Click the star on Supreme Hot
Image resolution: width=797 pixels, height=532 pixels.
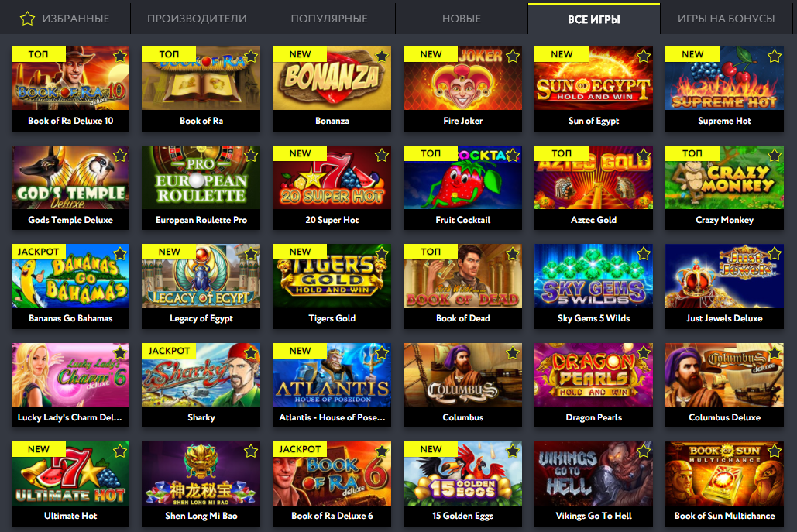774,56
